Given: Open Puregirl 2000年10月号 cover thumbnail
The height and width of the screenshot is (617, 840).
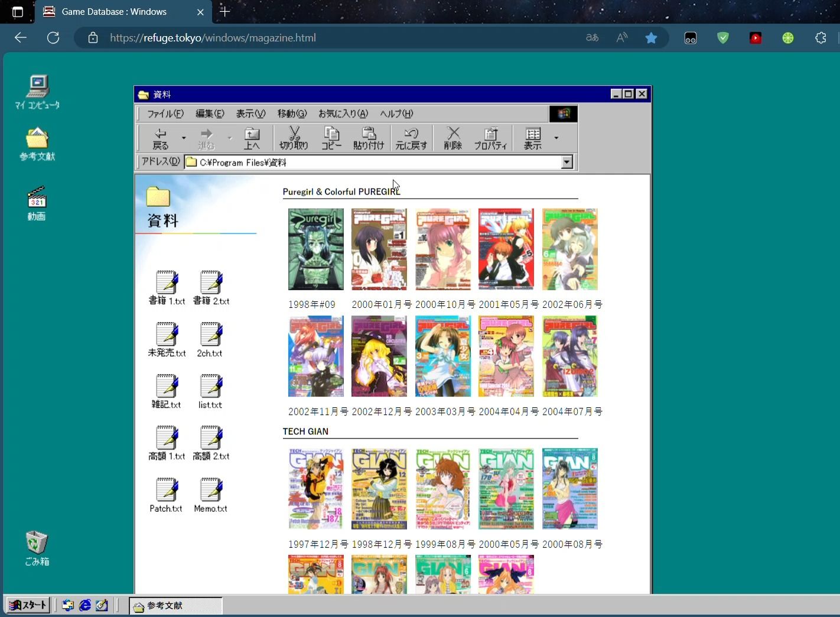Looking at the screenshot, I should [443, 249].
